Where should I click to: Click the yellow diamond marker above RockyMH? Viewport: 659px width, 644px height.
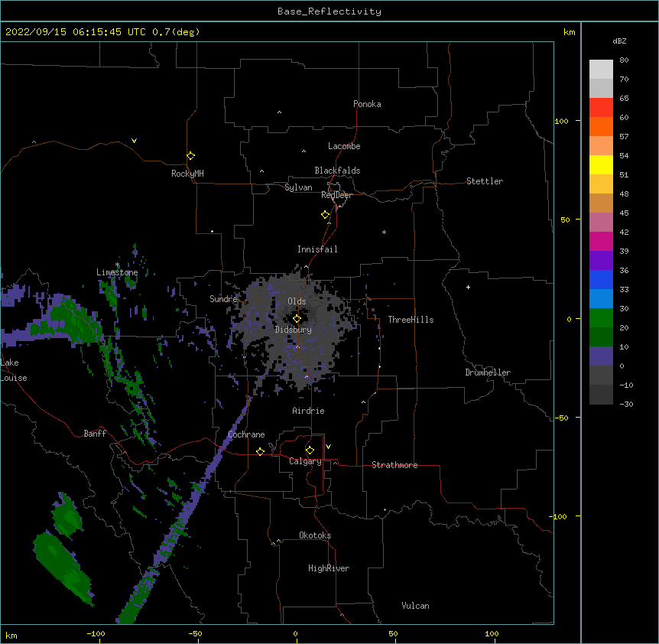[190, 156]
